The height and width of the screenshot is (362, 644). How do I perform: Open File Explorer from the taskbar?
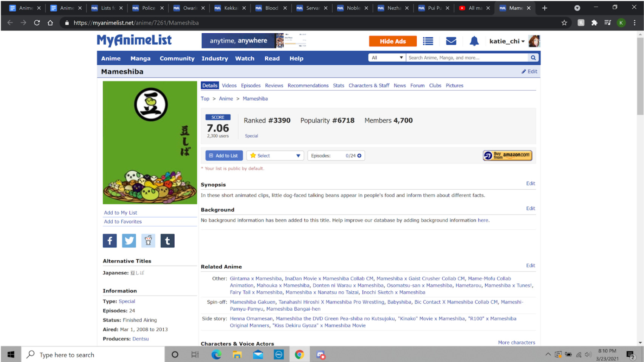click(237, 354)
